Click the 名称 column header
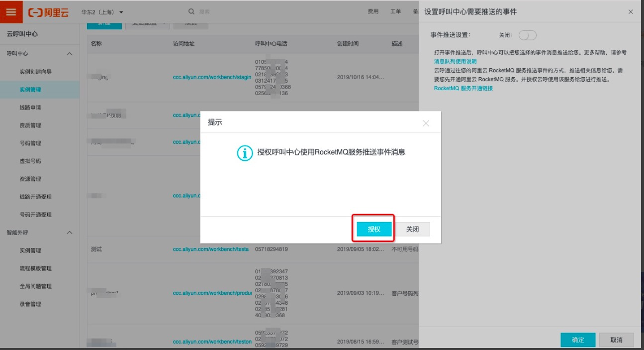Viewport: 644px width, 350px height. click(96, 44)
